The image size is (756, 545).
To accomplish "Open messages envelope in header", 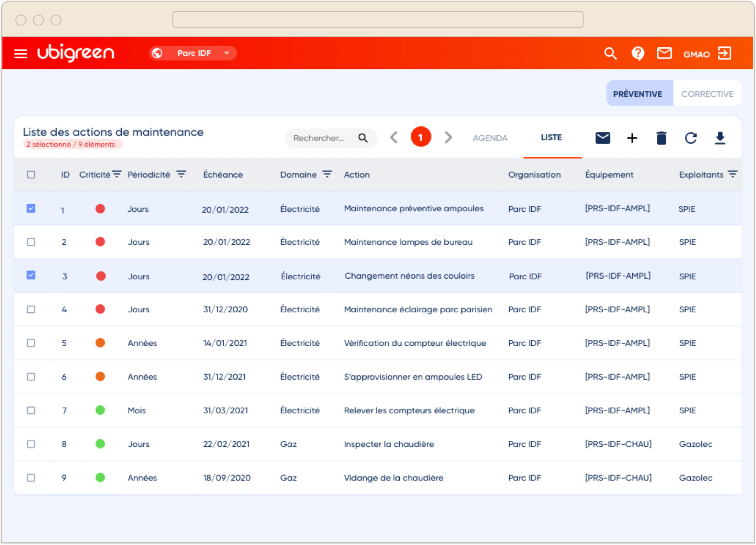I will pyautogui.click(x=664, y=53).
